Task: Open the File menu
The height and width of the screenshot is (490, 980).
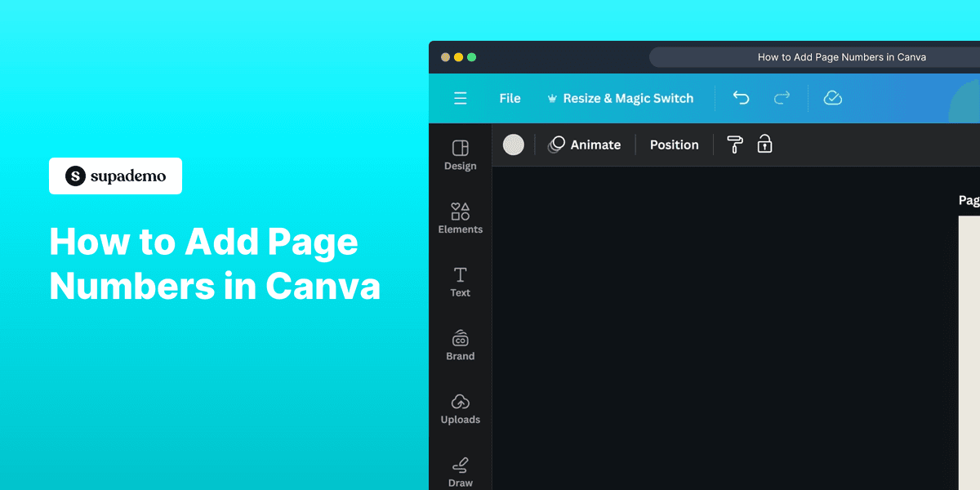Action: point(510,98)
